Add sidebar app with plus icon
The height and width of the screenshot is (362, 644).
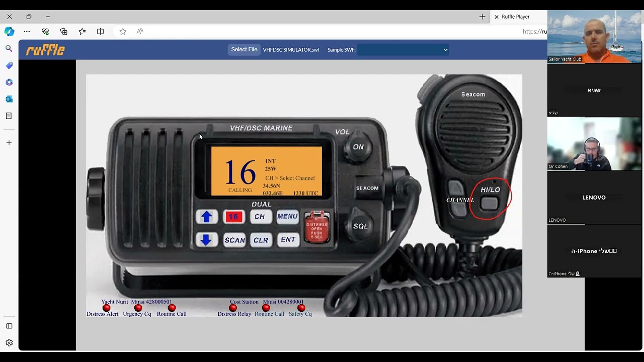click(x=9, y=143)
